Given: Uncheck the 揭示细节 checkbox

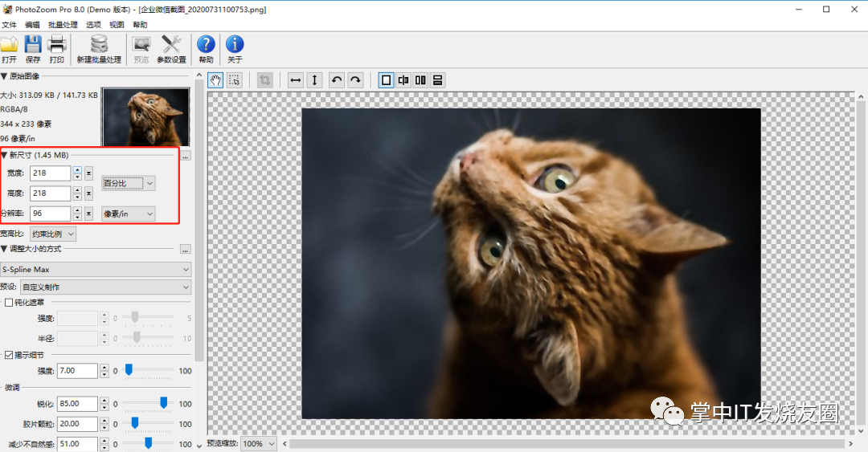Looking at the screenshot, I should coord(9,355).
